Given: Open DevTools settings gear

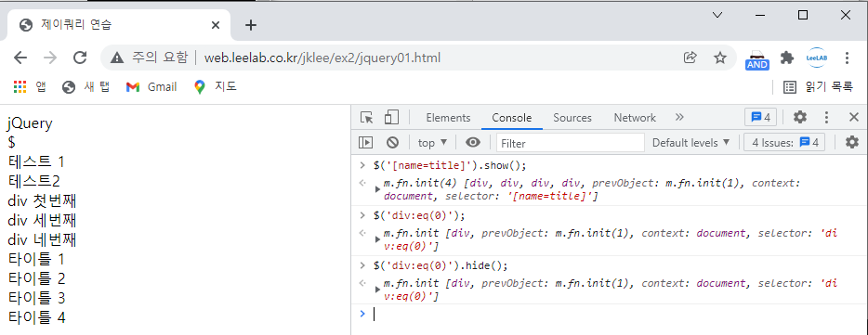Looking at the screenshot, I should (800, 117).
